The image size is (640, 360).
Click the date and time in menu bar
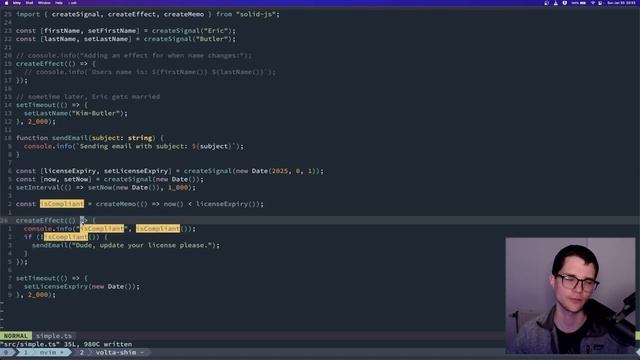pyautogui.click(x=621, y=3)
